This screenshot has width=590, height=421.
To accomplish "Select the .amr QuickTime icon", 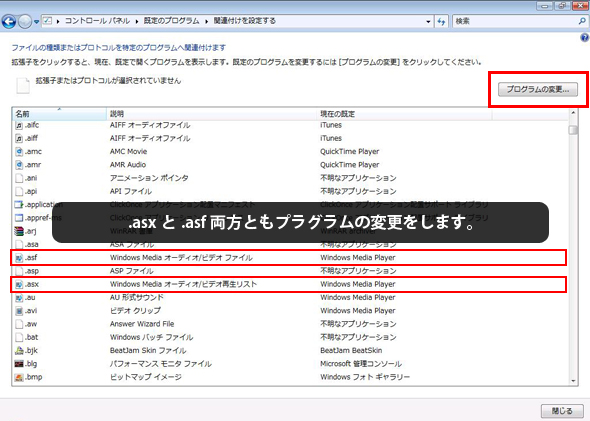I will tap(19, 165).
